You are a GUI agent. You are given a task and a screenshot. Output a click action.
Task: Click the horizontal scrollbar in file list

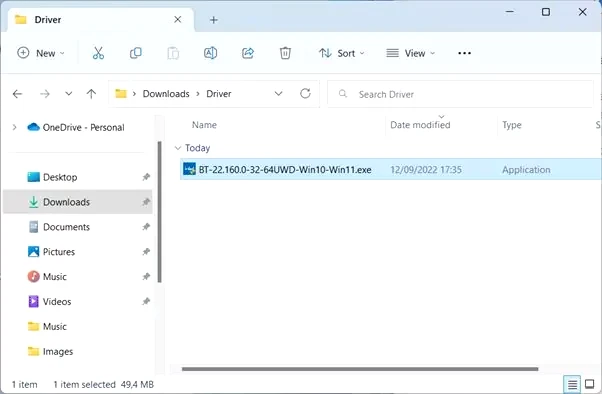coord(360,369)
